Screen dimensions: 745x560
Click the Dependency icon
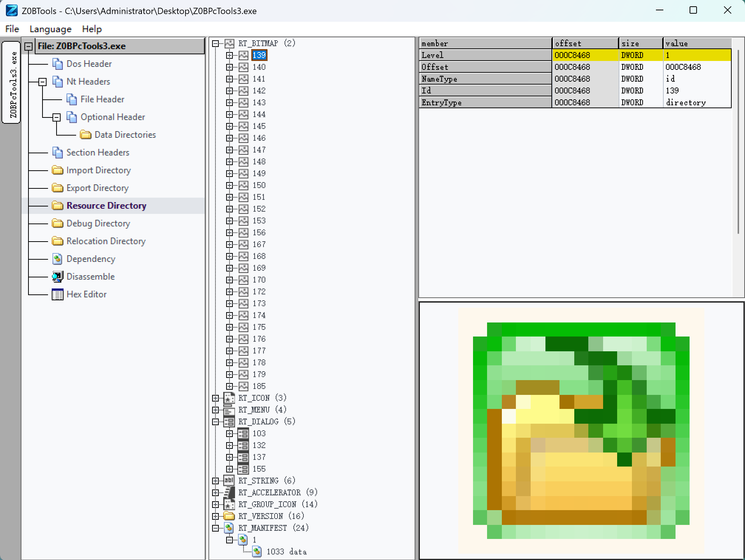[x=57, y=259]
